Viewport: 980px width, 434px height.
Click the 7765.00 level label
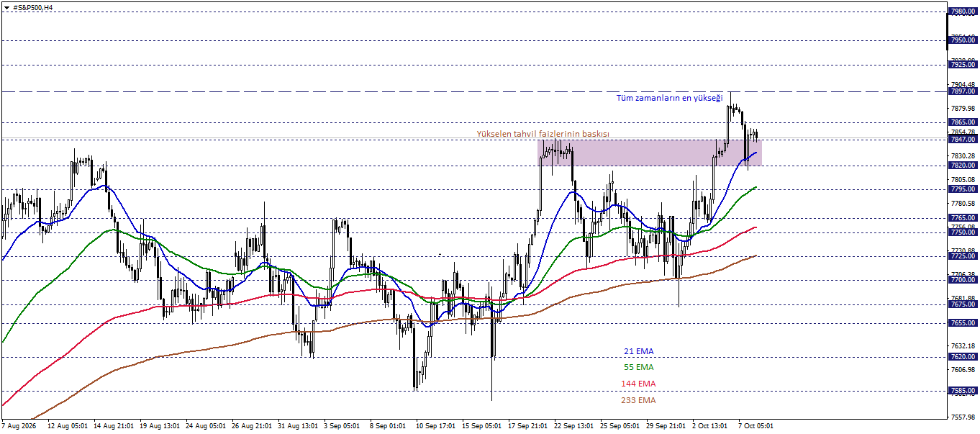tap(963, 218)
